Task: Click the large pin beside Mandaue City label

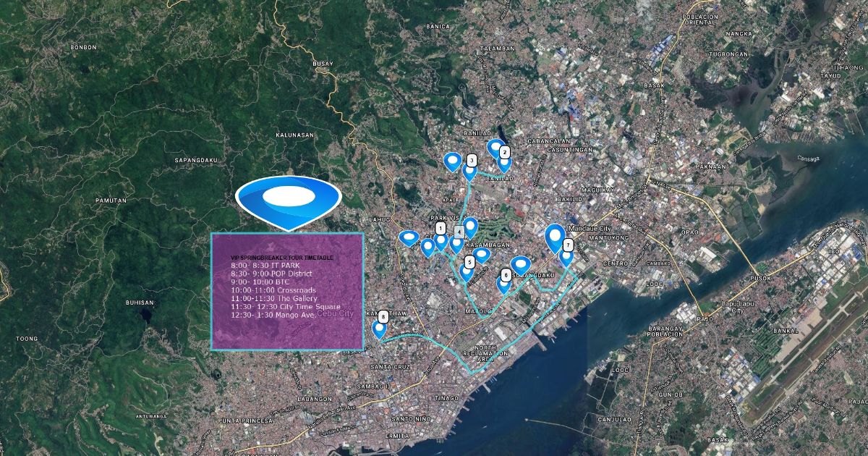Action: pos(555,236)
